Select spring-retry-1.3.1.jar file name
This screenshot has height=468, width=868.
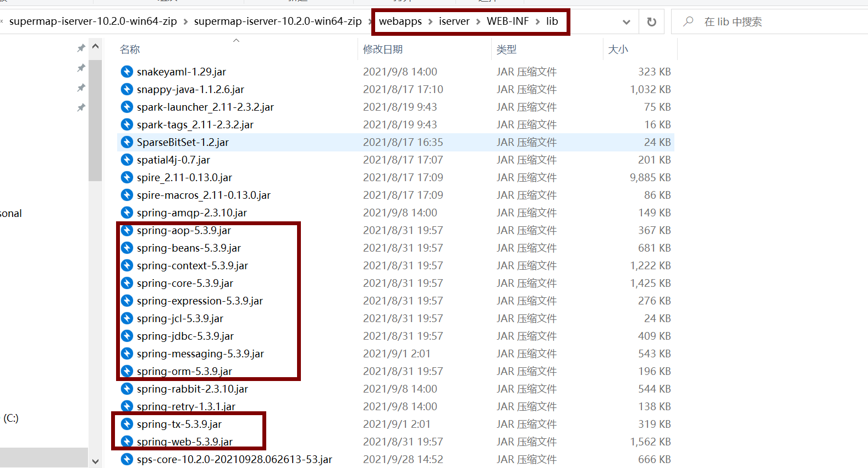click(x=186, y=406)
